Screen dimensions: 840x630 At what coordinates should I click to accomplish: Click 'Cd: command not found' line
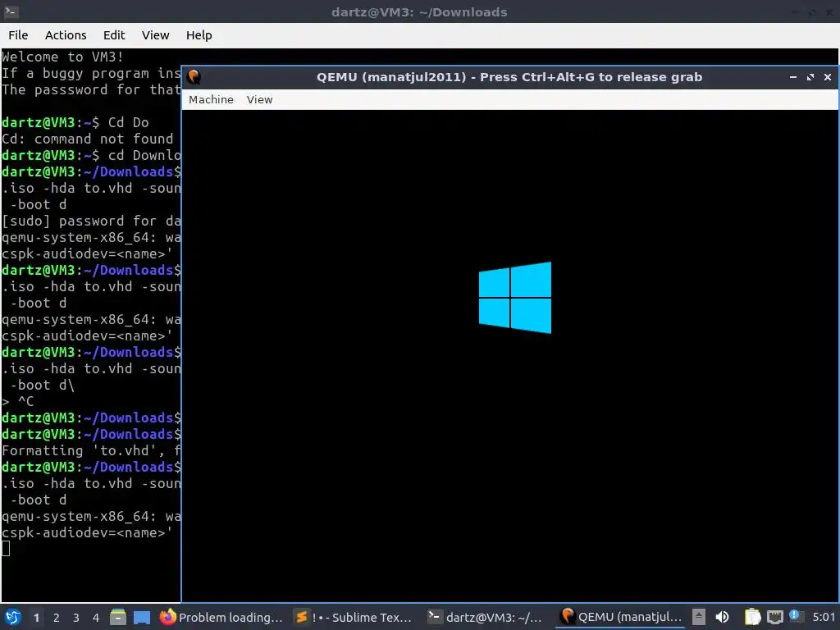pos(88,139)
